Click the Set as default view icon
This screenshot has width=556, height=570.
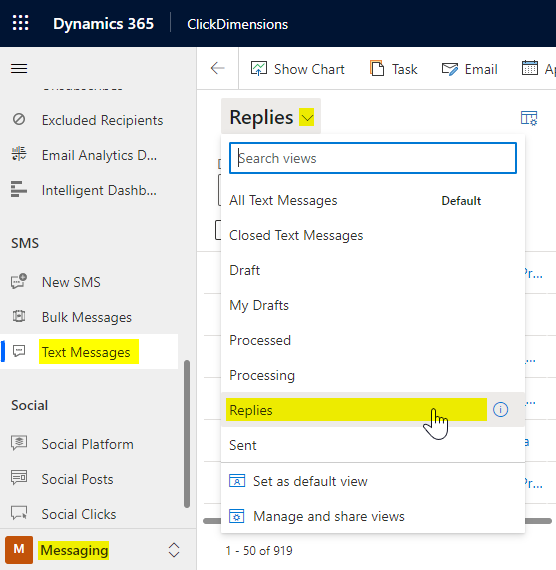(x=237, y=481)
